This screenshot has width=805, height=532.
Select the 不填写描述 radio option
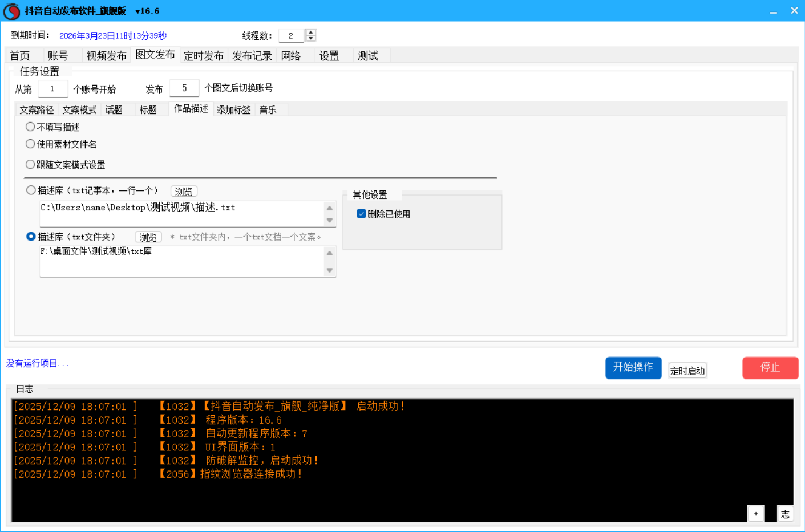tap(30, 127)
